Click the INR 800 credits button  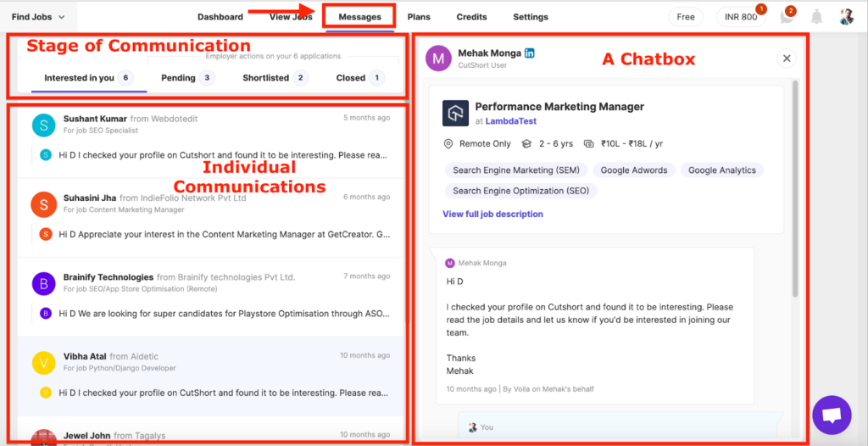point(741,17)
